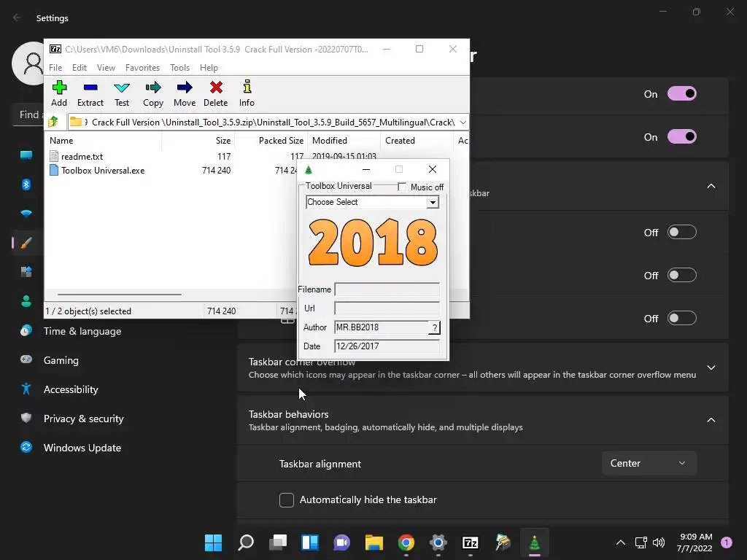This screenshot has height=560, width=747.
Task: Click the ? button beside Author
Action: coord(434,327)
